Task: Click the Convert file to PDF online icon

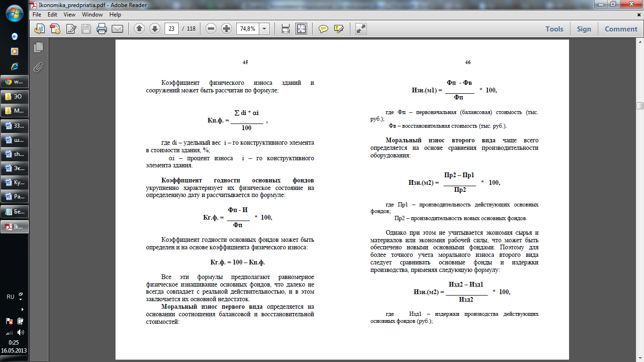Action: [x=41, y=29]
